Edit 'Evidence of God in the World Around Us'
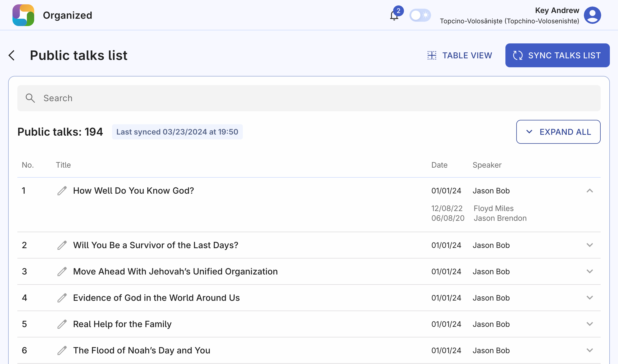 click(x=62, y=298)
